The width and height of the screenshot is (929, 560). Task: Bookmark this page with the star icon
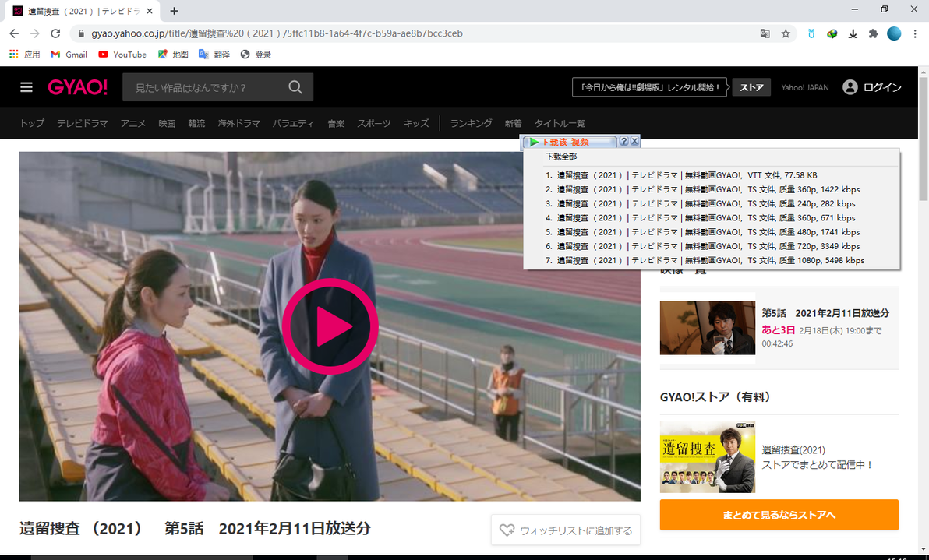(x=786, y=33)
